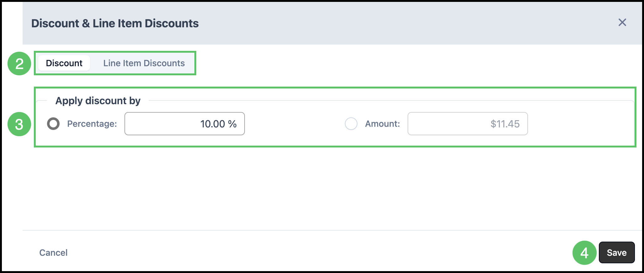Close the Discount & Line Item Discounts dialog
Screen dimensions: 644x273
pyautogui.click(x=622, y=22)
